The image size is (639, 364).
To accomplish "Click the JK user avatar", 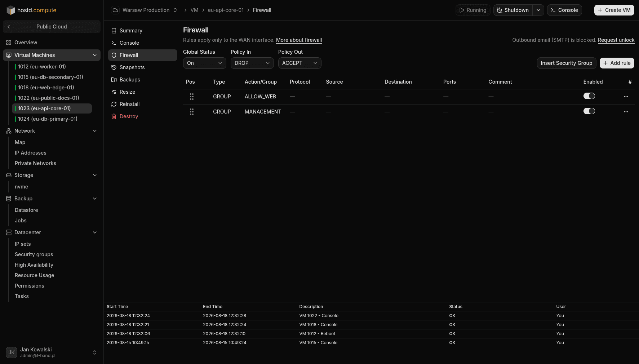I will click(12, 352).
